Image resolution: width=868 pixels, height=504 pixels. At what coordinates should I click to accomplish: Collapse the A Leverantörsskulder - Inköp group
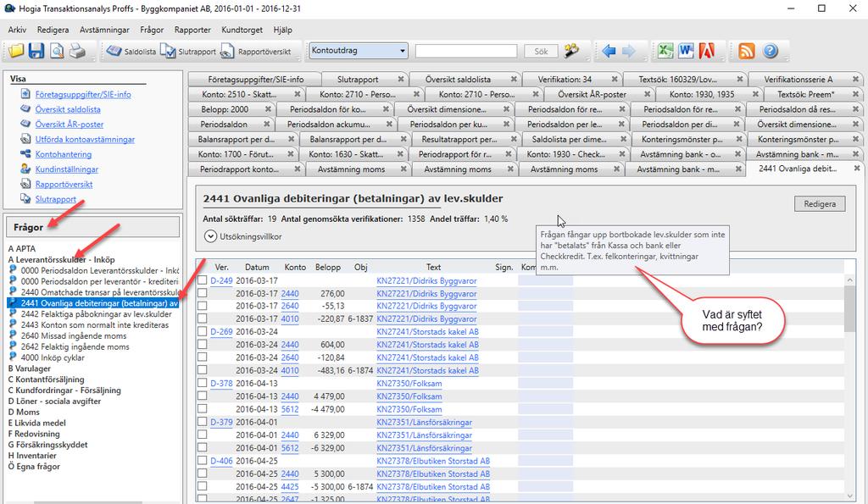(x=61, y=259)
